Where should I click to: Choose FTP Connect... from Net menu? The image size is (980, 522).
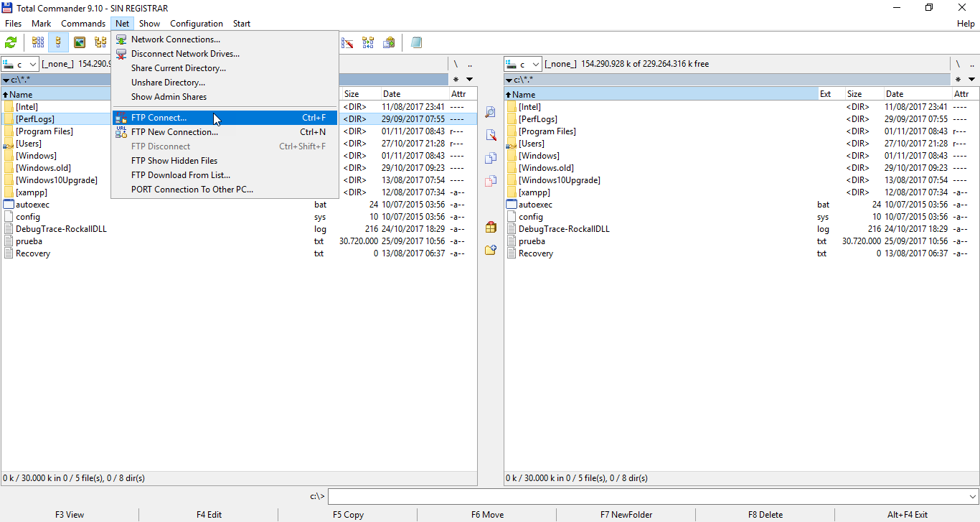[225, 118]
